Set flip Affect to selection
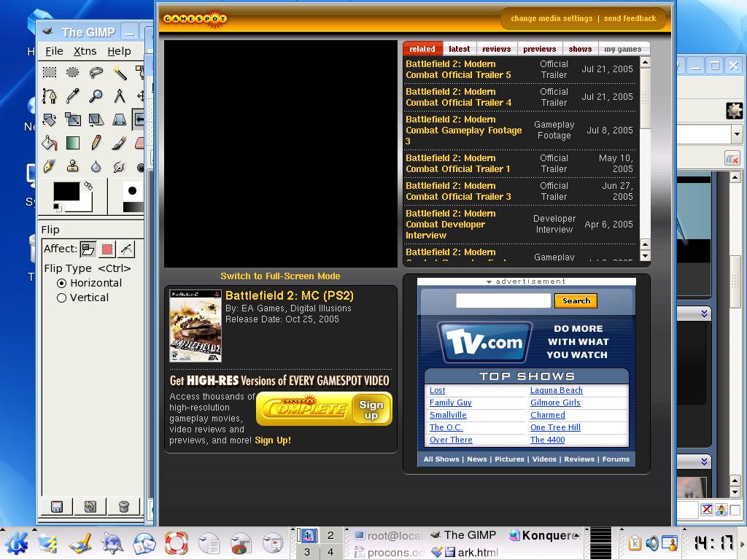Viewport: 747px width, 560px height. [x=107, y=249]
